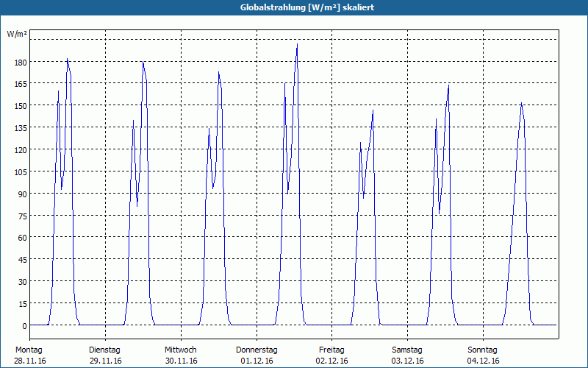Click the Dienstag day label
The image size is (588, 368).
click(x=104, y=350)
